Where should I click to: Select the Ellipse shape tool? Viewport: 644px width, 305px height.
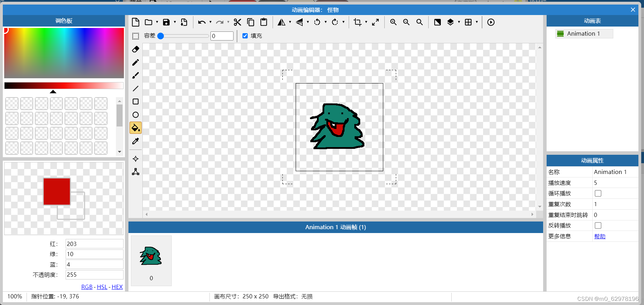click(136, 115)
